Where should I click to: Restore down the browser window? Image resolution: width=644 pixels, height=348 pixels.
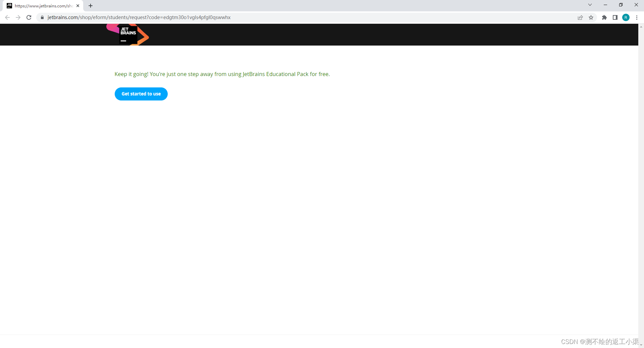(x=621, y=5)
